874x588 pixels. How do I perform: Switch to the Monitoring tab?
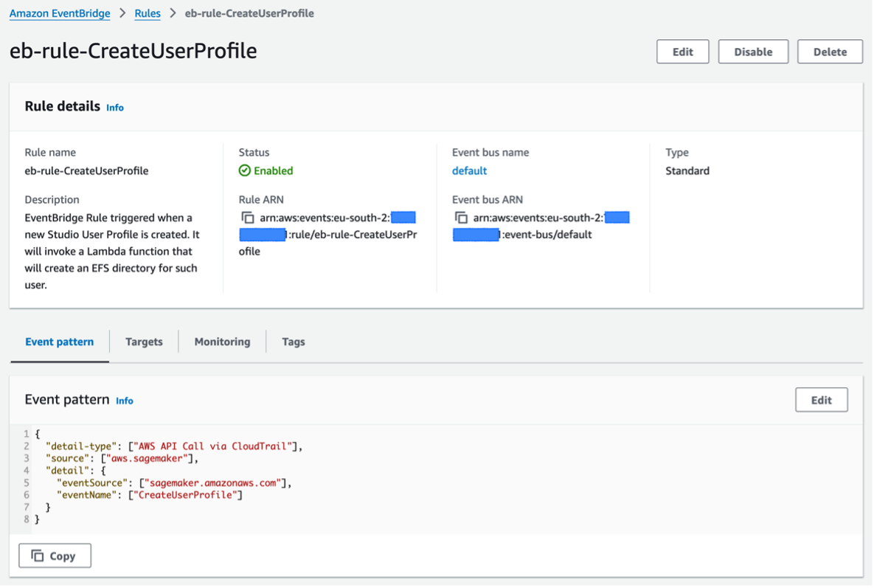[223, 342]
